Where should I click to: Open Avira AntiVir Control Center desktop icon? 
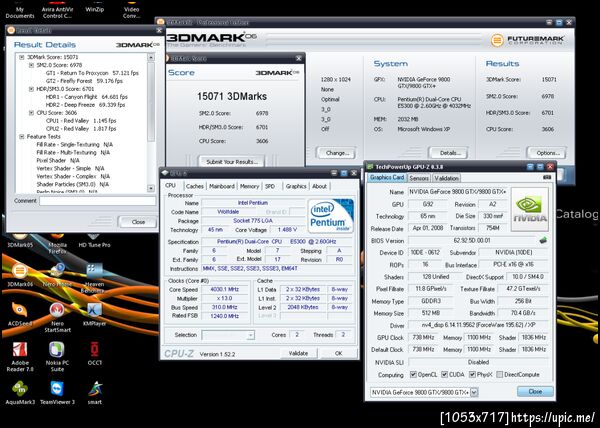tap(57, 11)
